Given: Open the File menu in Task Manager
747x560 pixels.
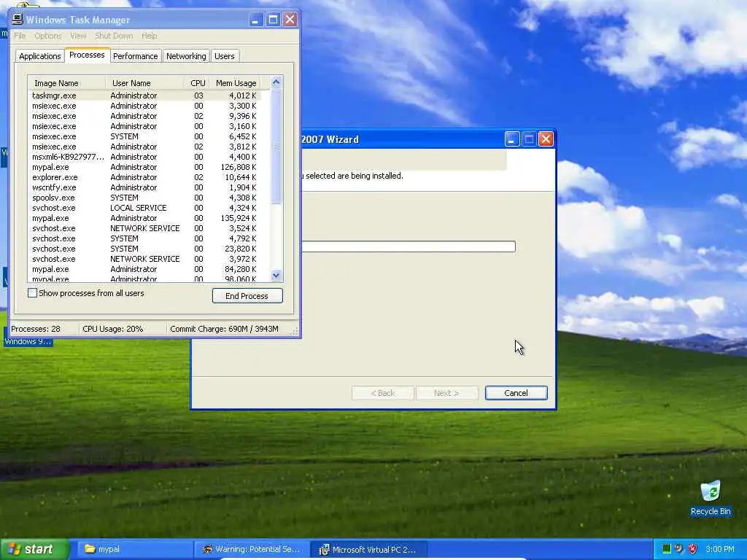Looking at the screenshot, I should click(x=20, y=36).
